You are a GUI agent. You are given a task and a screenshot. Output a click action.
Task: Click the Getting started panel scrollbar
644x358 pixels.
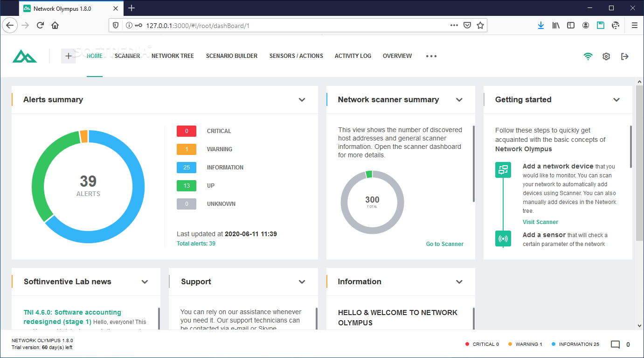point(631,147)
